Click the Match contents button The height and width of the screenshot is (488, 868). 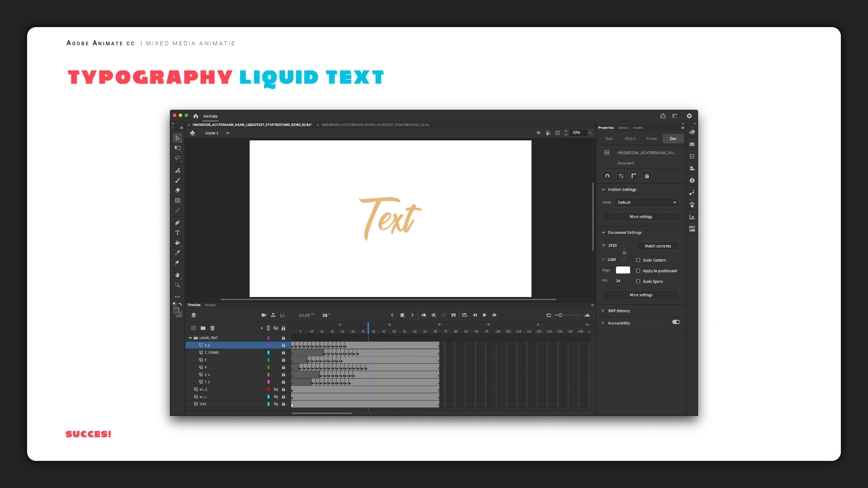(657, 246)
